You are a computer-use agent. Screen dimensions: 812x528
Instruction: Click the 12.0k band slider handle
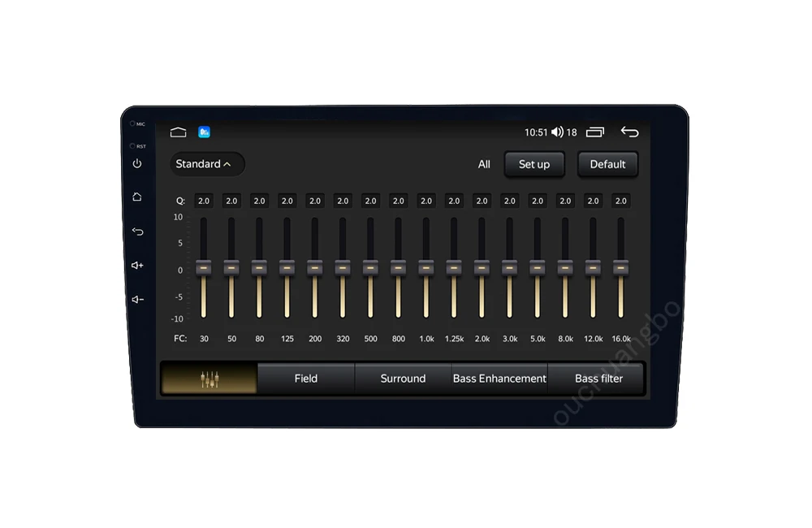point(593,268)
